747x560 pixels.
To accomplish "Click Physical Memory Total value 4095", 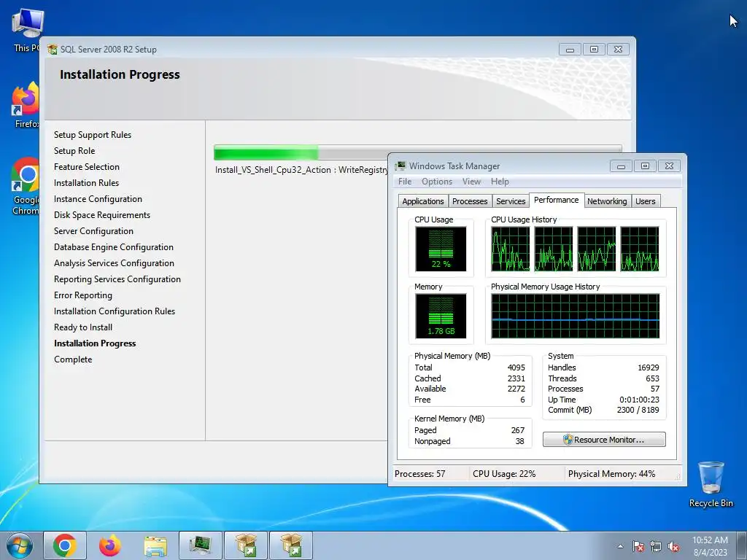I will point(516,367).
